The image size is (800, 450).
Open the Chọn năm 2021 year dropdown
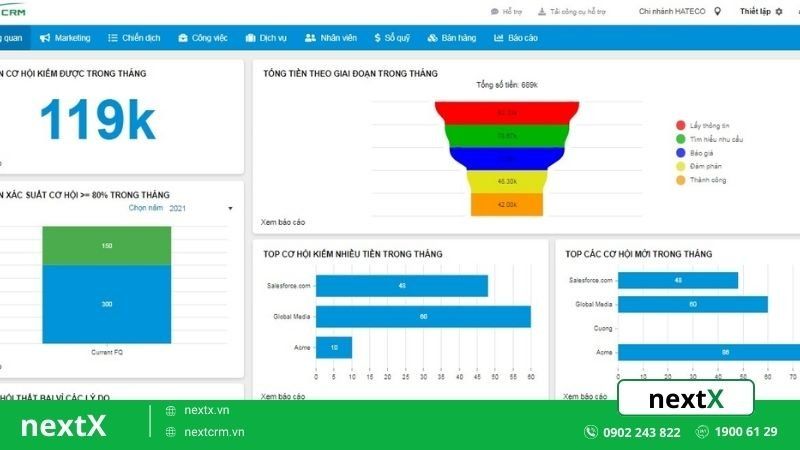(180, 208)
